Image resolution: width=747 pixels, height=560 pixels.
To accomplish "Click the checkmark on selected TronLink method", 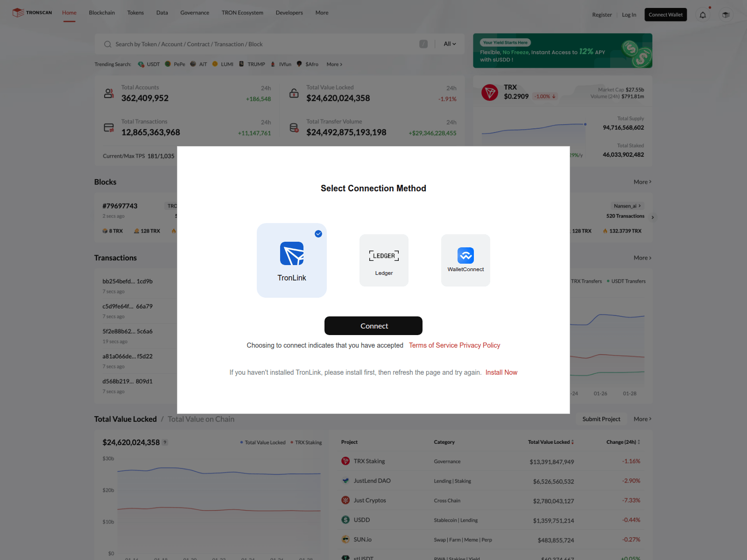I will pyautogui.click(x=318, y=234).
